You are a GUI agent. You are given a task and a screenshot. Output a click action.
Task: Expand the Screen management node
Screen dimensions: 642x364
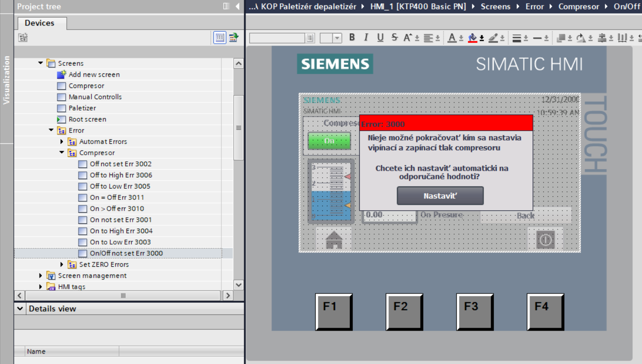tap(41, 276)
